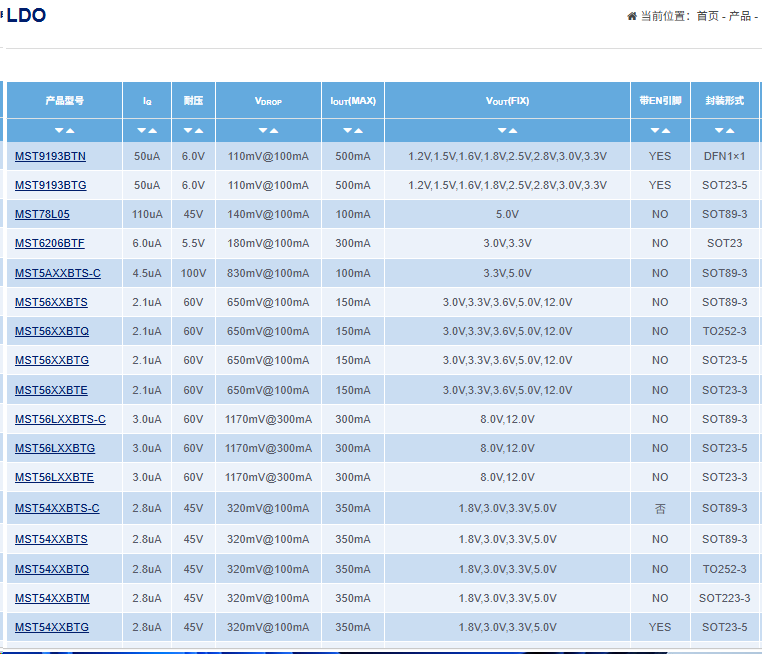This screenshot has width=762, height=654.
Task: Open the MST54XXBTG product link
Action: click(52, 627)
